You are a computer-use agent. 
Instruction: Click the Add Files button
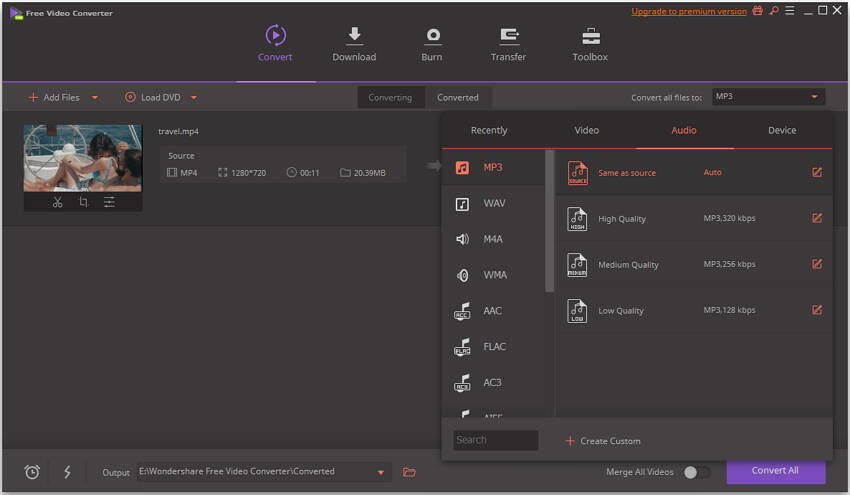click(x=54, y=98)
